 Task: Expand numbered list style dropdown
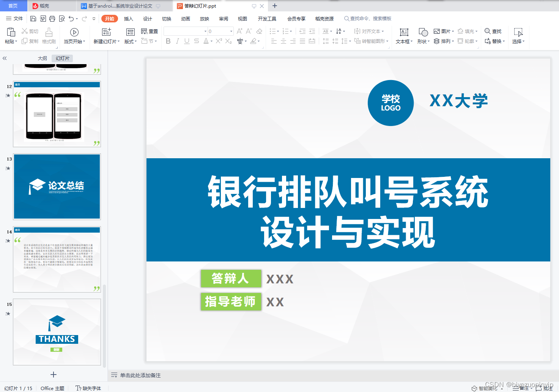point(291,31)
